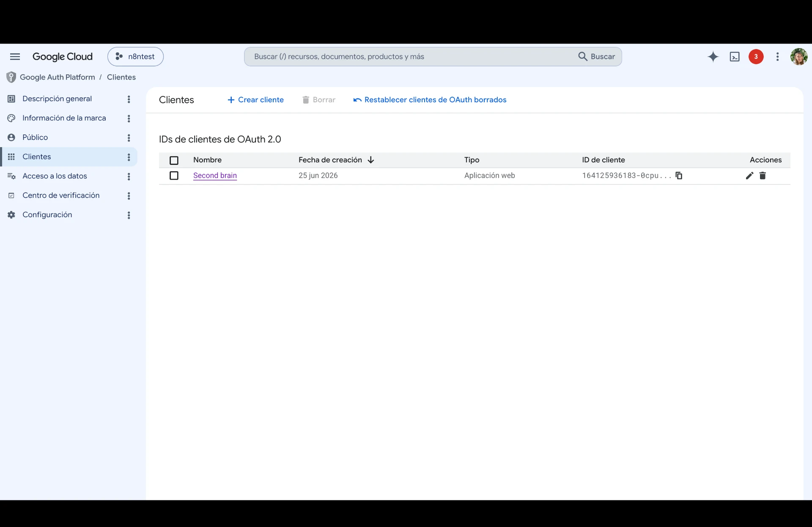Open more options for Centro de verificación
812x527 pixels.
coord(129,196)
